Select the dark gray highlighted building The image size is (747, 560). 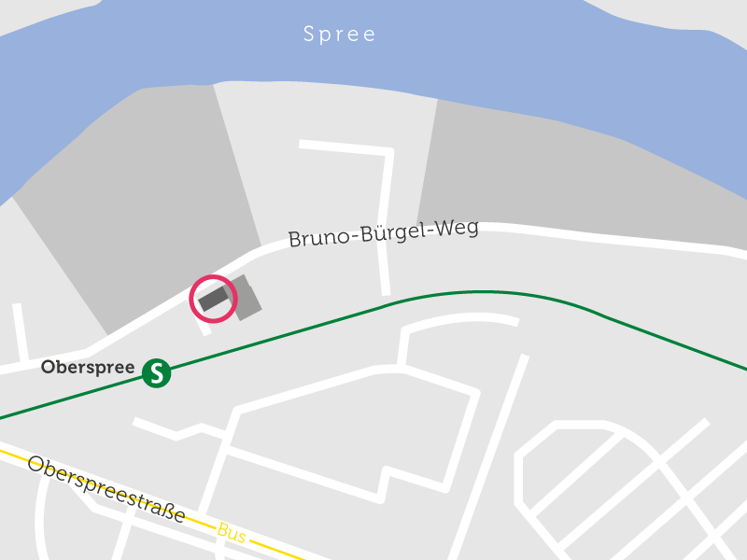214,299
